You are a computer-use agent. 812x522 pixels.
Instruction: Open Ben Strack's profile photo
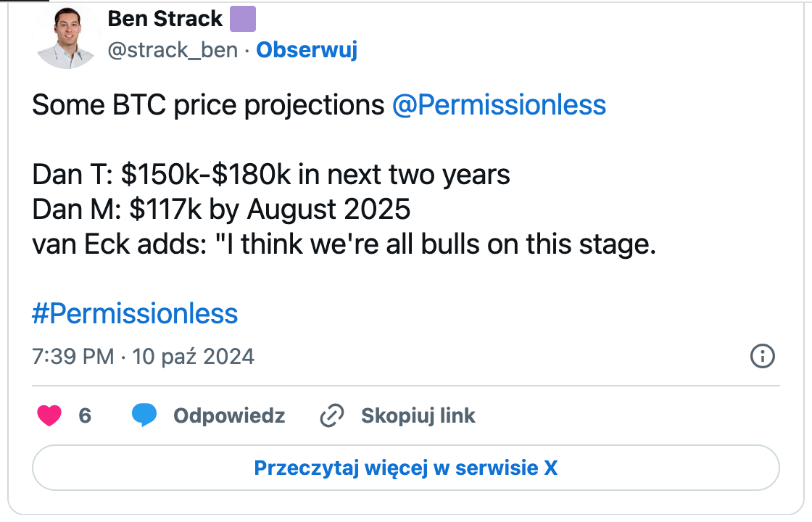click(x=67, y=37)
